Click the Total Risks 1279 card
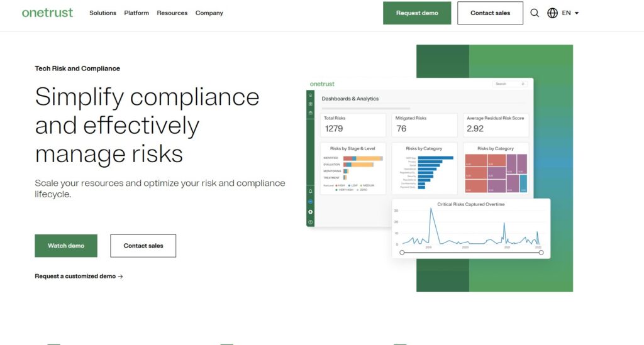This screenshot has width=644, height=345. (353, 125)
